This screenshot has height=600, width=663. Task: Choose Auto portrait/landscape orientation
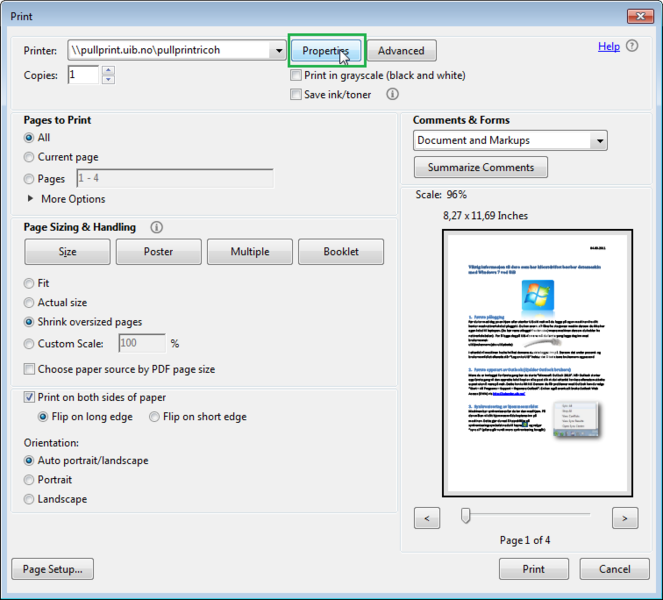[x=29, y=460]
